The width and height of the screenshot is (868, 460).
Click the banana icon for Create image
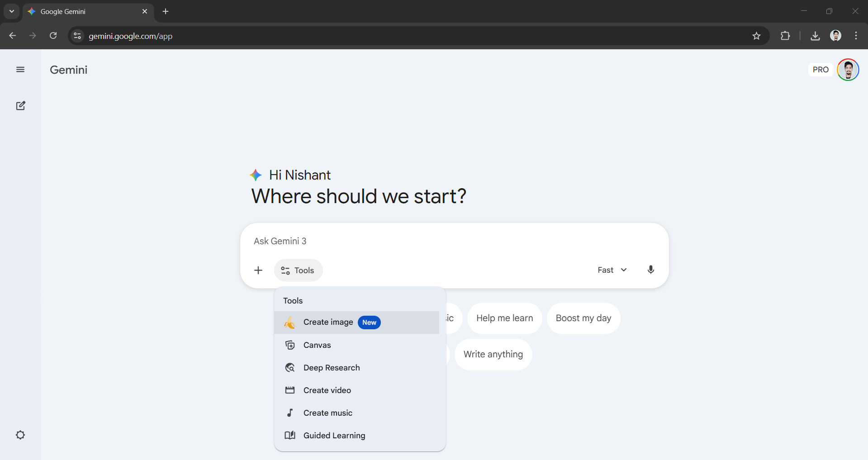coord(289,322)
